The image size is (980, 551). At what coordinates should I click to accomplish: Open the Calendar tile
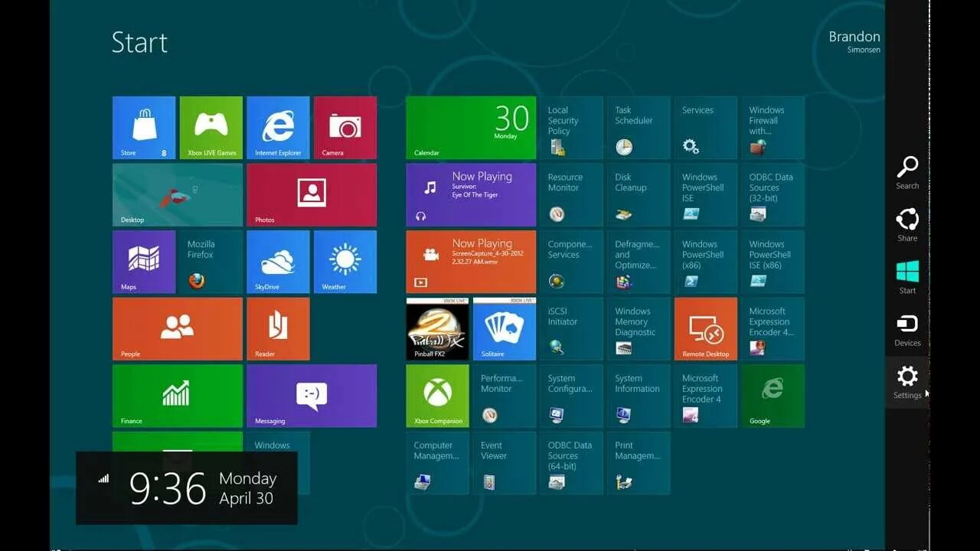click(x=471, y=128)
